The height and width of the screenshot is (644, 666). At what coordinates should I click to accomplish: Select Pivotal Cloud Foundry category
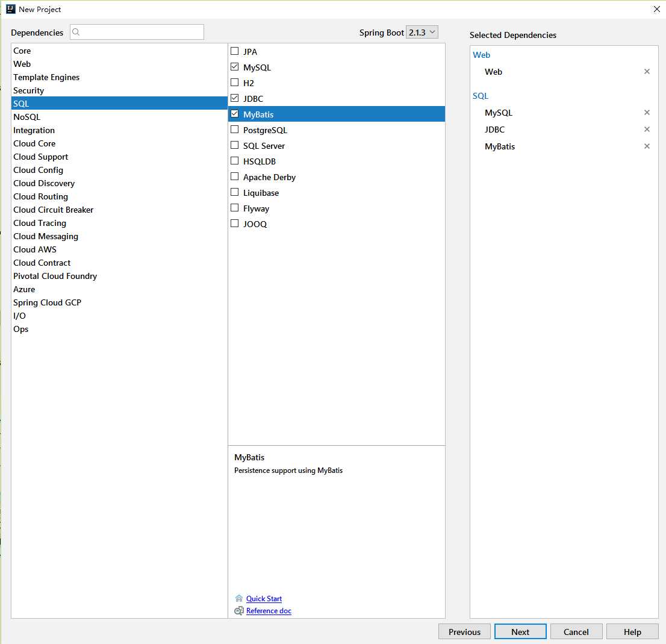[x=119, y=276]
